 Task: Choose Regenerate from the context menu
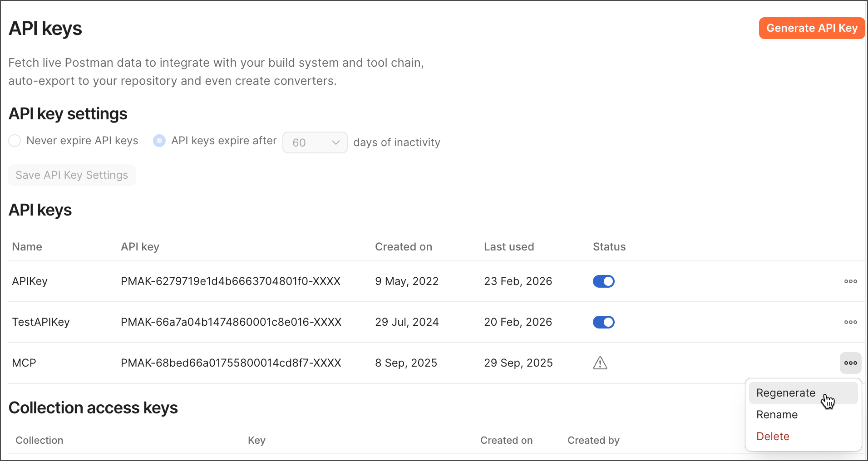803,393
